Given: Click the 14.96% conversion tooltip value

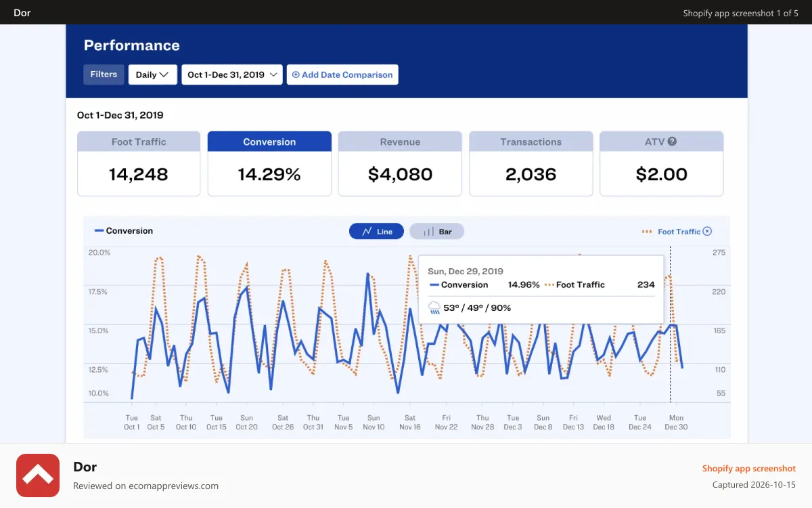Looking at the screenshot, I should click(x=524, y=284).
